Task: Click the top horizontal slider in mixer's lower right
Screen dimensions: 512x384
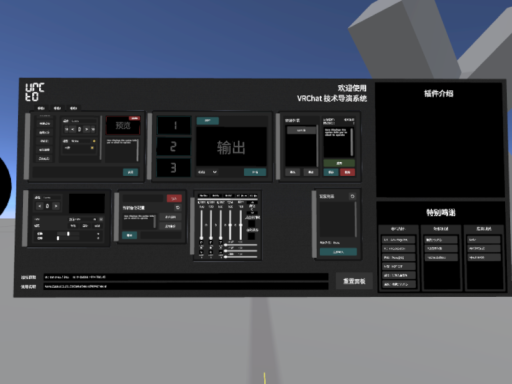Action: tap(241, 245)
